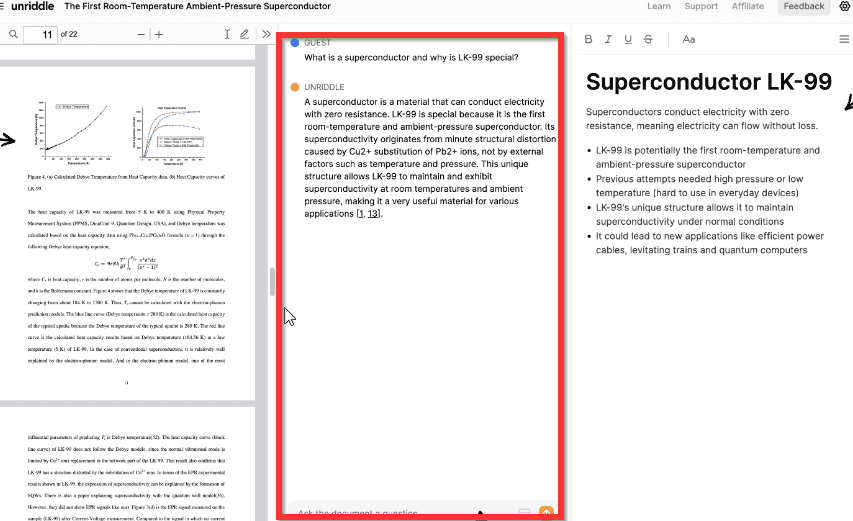
Task: Click the heat capacity curves graph
Action: (169, 135)
